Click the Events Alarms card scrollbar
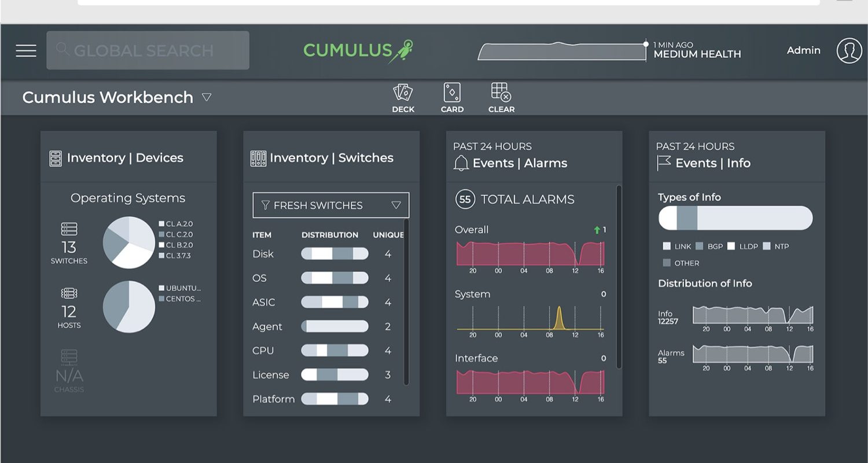This screenshot has width=868, height=463. (x=619, y=277)
